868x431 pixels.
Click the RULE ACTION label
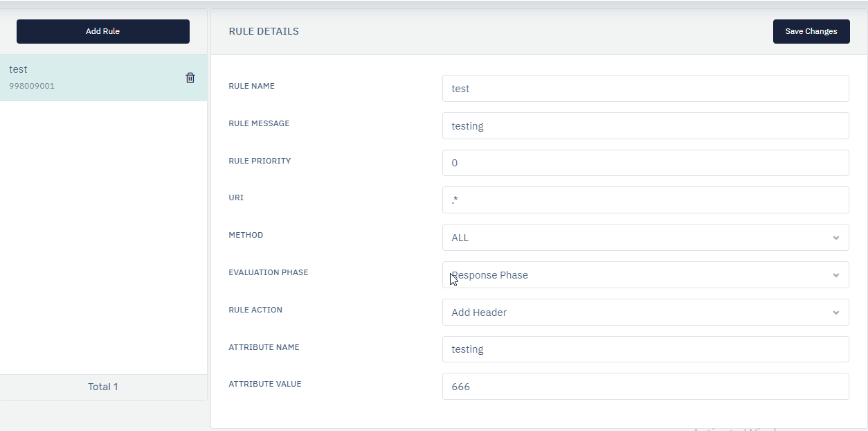tap(255, 310)
